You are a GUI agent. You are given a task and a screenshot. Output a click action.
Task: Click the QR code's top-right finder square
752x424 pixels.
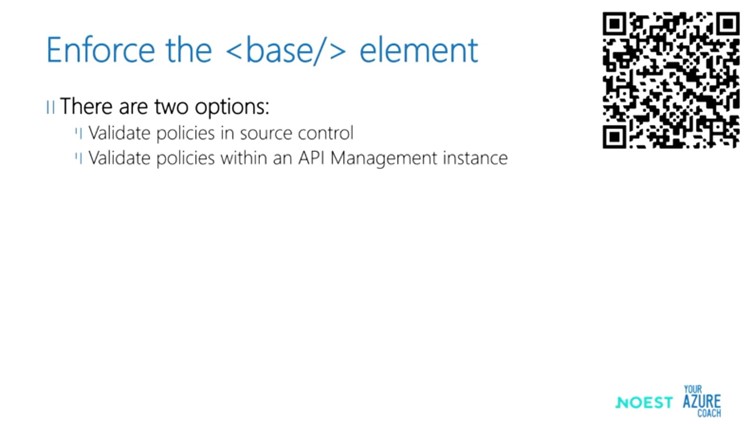(728, 24)
